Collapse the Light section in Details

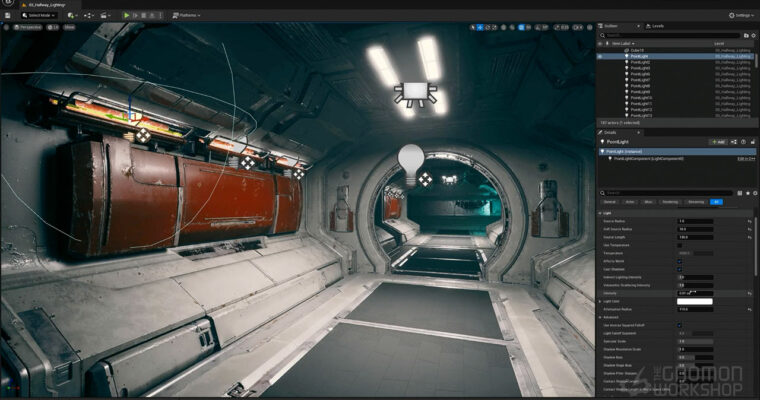[x=600, y=213]
